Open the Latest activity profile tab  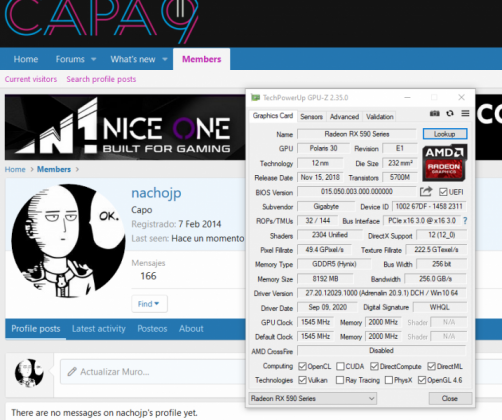pyautogui.click(x=99, y=329)
